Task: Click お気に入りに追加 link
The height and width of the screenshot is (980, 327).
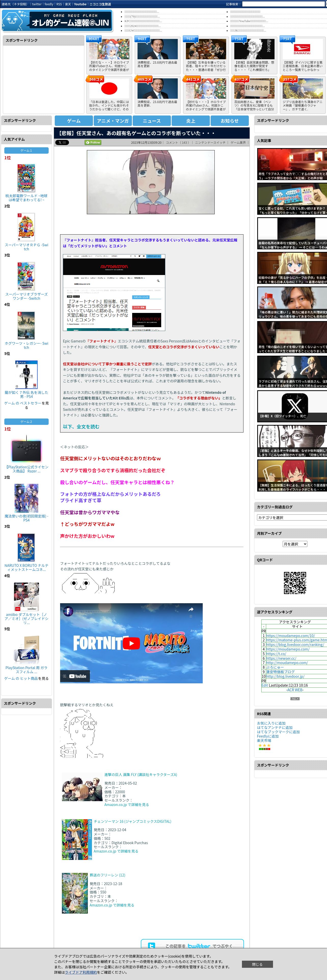Action: click(x=271, y=723)
